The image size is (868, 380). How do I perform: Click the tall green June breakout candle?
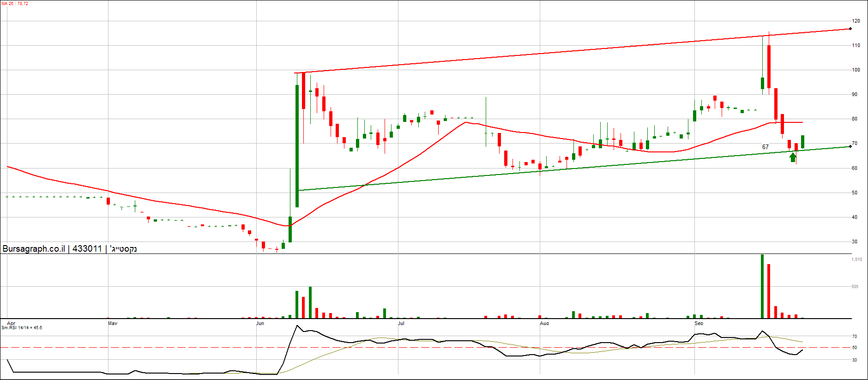click(x=297, y=146)
